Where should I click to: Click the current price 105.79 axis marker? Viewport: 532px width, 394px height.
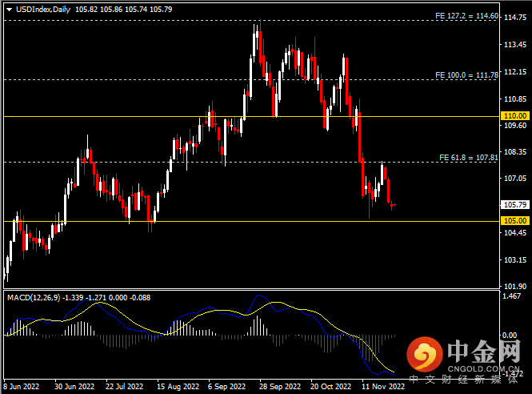516,204
